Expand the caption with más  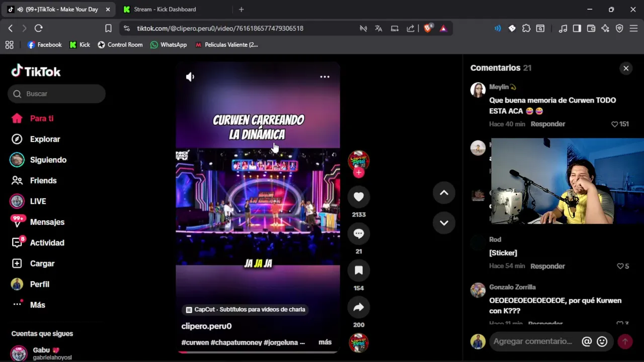pos(325,342)
